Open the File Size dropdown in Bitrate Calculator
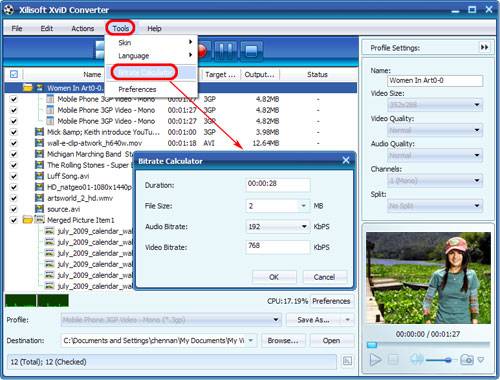The image size is (500, 380). point(303,206)
